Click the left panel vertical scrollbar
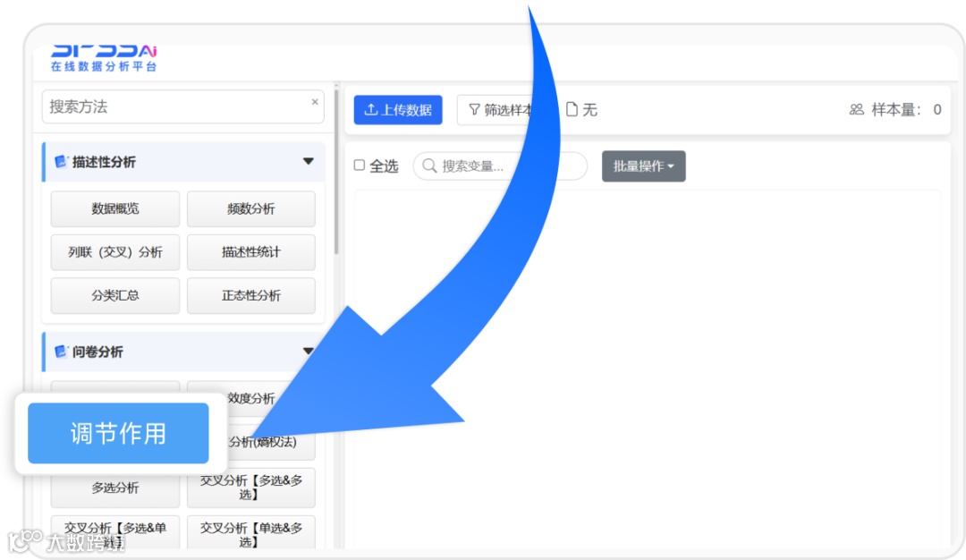This screenshot has height=560, width=966. click(x=336, y=173)
